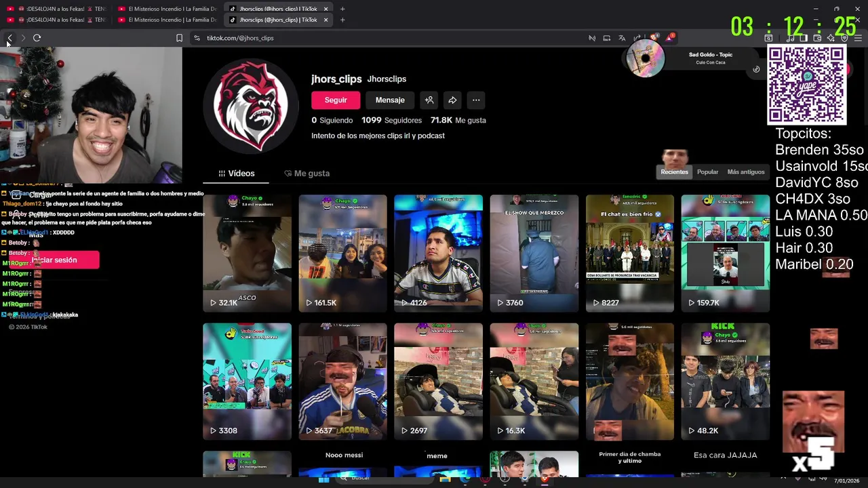Click the Windows Start button on taskbar
868x488 pixels.
point(324,480)
